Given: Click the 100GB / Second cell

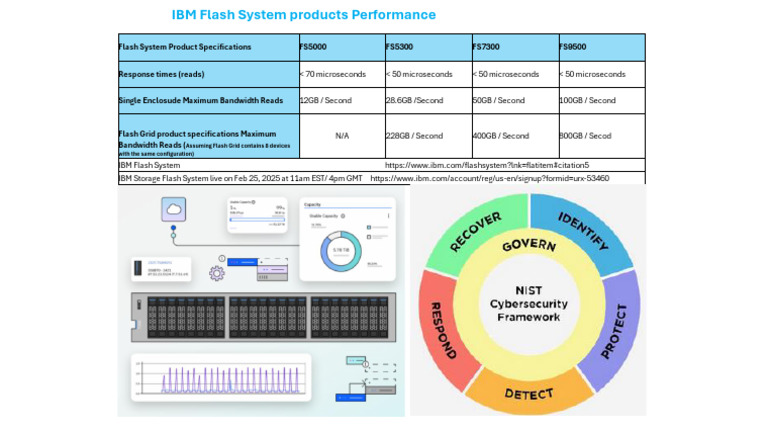Looking at the screenshot, I should pyautogui.click(x=602, y=100).
